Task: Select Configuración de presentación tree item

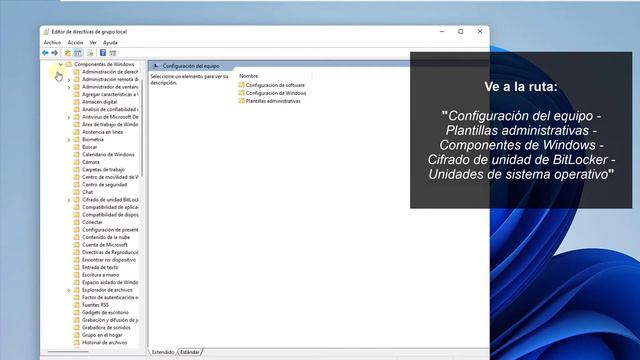Action: [x=110, y=230]
